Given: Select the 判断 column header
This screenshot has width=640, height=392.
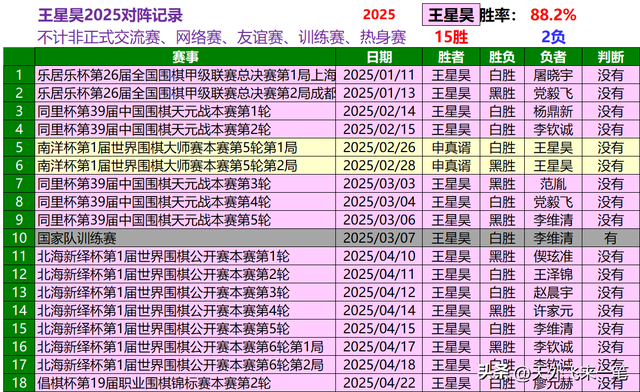Looking at the screenshot, I should coord(611,57).
